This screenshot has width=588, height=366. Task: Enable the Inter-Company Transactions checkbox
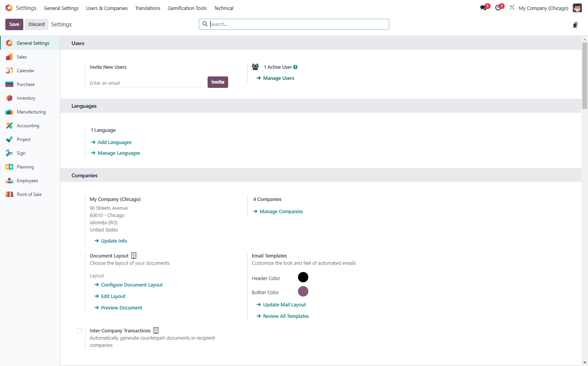pos(79,330)
